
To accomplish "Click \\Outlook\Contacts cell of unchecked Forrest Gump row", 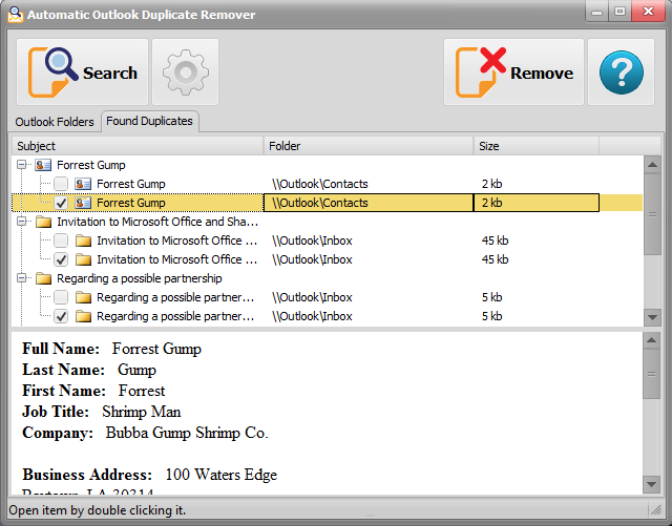I will point(320,184).
